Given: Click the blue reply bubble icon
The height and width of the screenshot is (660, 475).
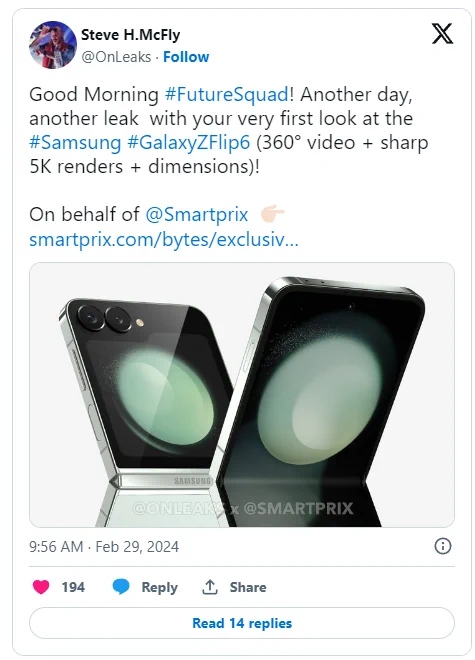Looking at the screenshot, I should [121, 587].
